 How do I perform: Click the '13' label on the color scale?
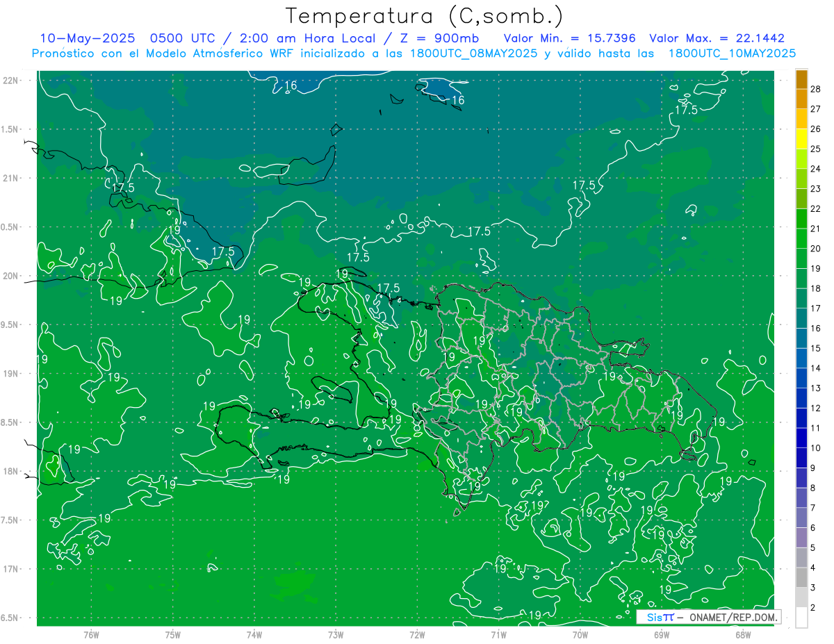[816, 388]
